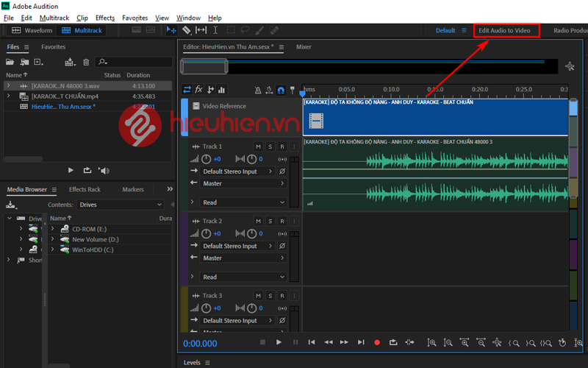
Task: Open Favorites tab in Files panel
Action: click(53, 47)
